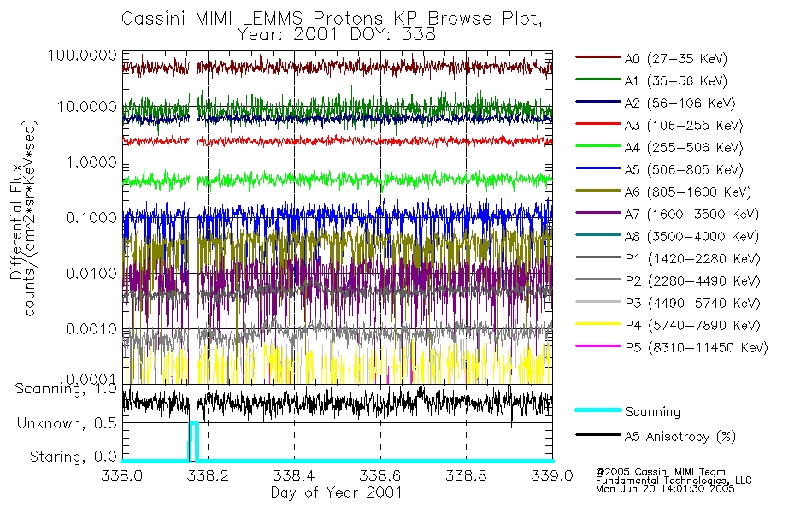The height and width of the screenshot is (513, 812).
Task: Click the P5 (8310-11450 KeV) legend label
Action: tap(697, 348)
